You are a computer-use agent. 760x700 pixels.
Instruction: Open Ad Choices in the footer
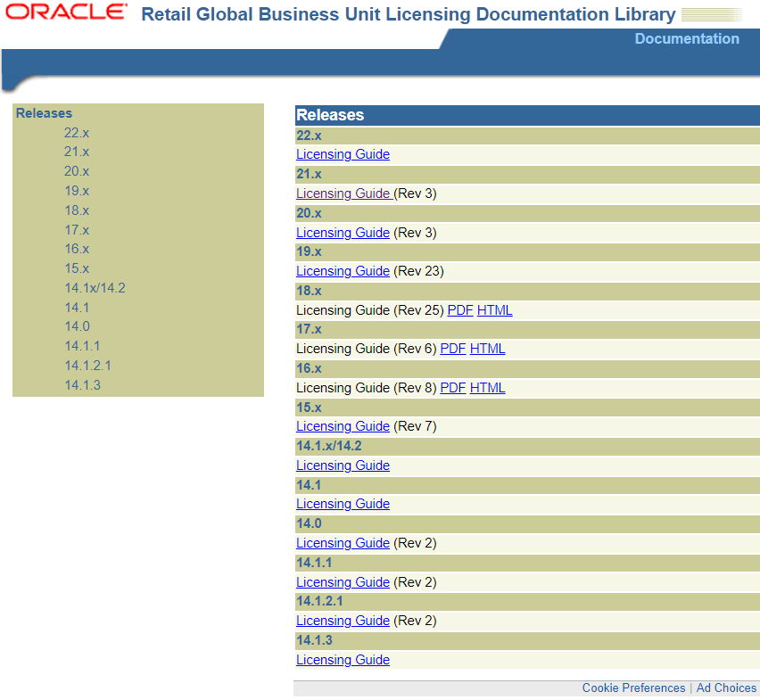[x=726, y=688]
